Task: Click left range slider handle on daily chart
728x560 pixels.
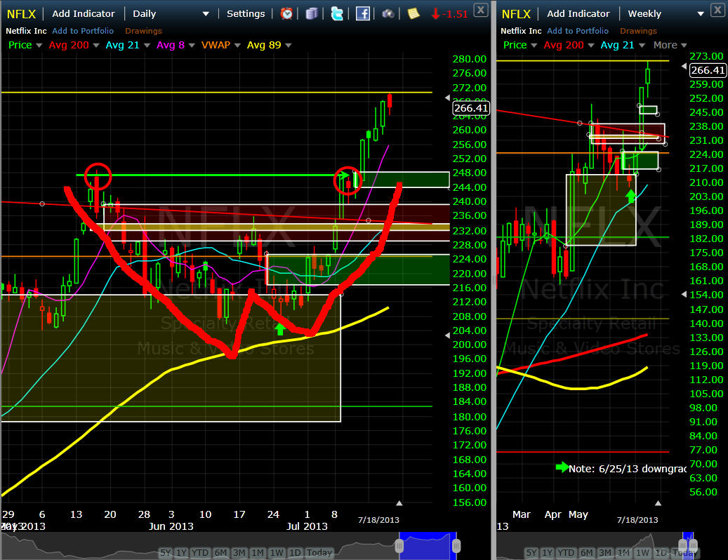Action: (399, 546)
